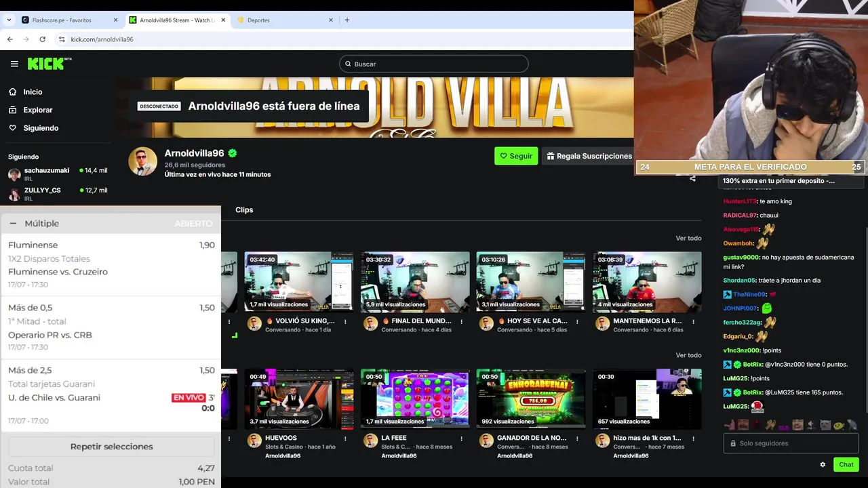Screen dimensions: 868x488
Task: Open HOY SE VE AL CA video options
Action: coord(577,321)
